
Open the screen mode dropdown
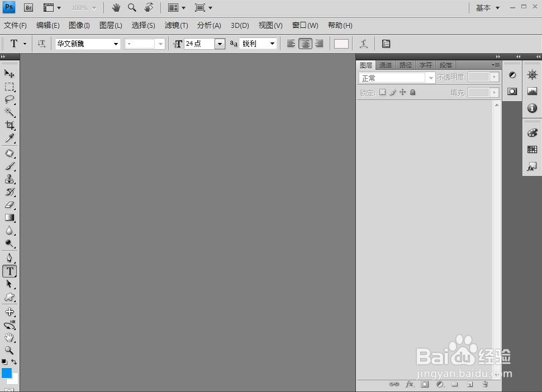click(x=203, y=8)
